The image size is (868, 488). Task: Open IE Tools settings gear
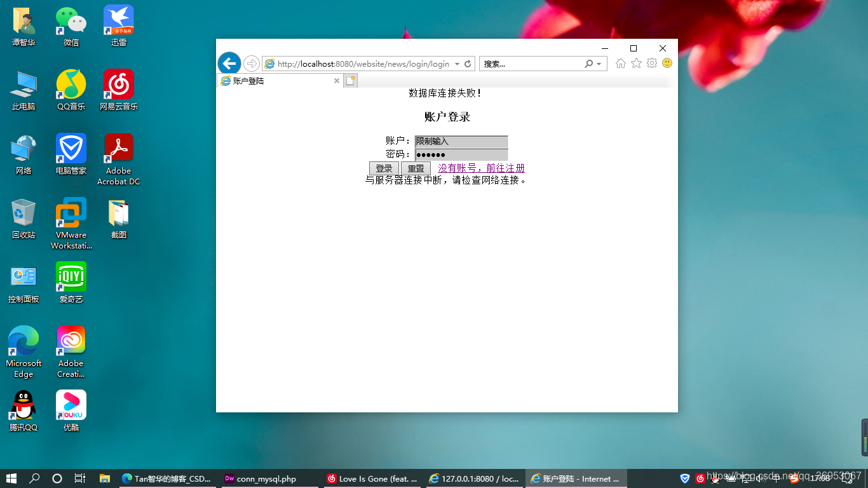[651, 64]
